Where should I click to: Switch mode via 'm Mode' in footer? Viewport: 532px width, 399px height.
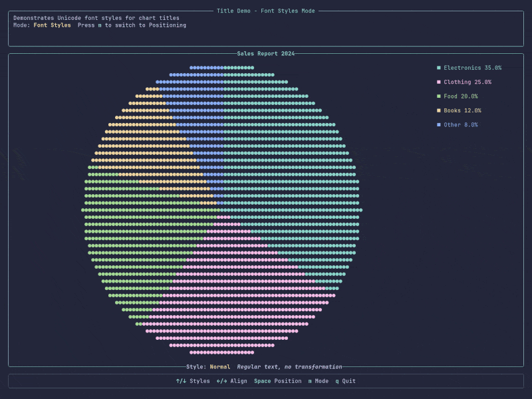coord(318,381)
